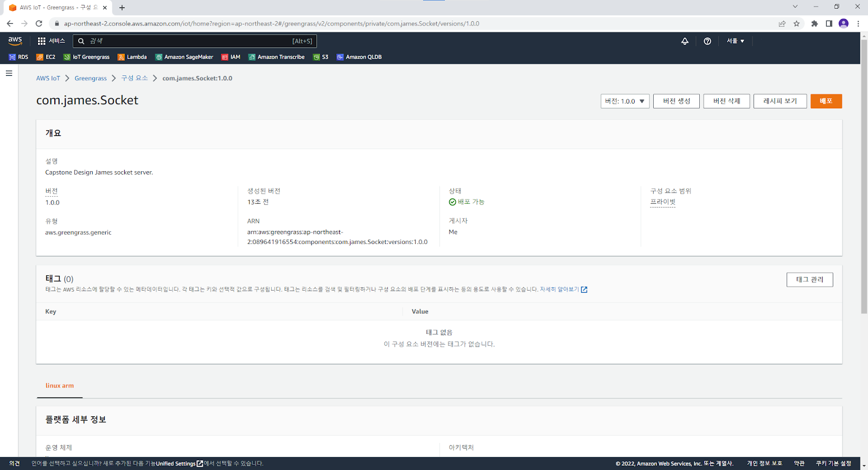Open the Amazon QLDB shortcut
The image size is (868, 470).
(359, 57)
